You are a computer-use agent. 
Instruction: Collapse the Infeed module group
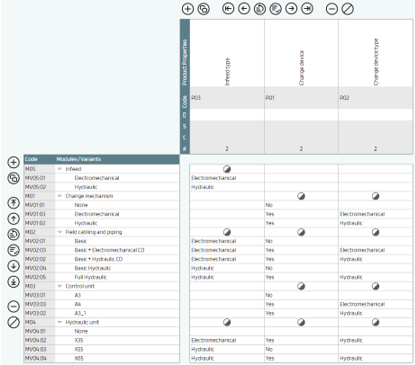[60, 169]
